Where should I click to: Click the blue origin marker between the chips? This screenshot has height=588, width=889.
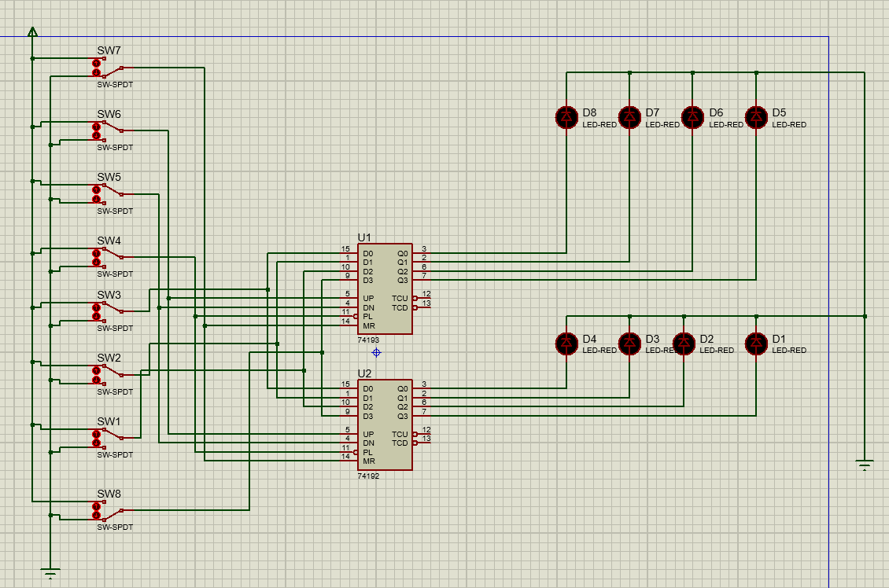coord(377,353)
